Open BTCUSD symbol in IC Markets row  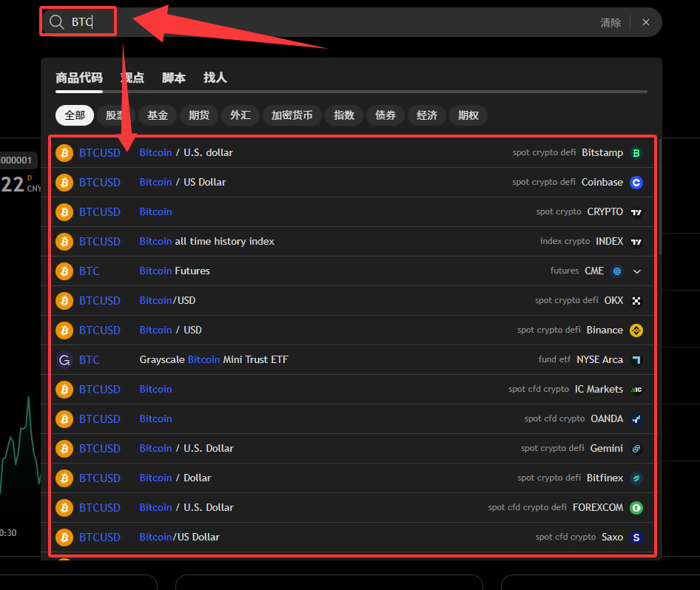tap(100, 390)
